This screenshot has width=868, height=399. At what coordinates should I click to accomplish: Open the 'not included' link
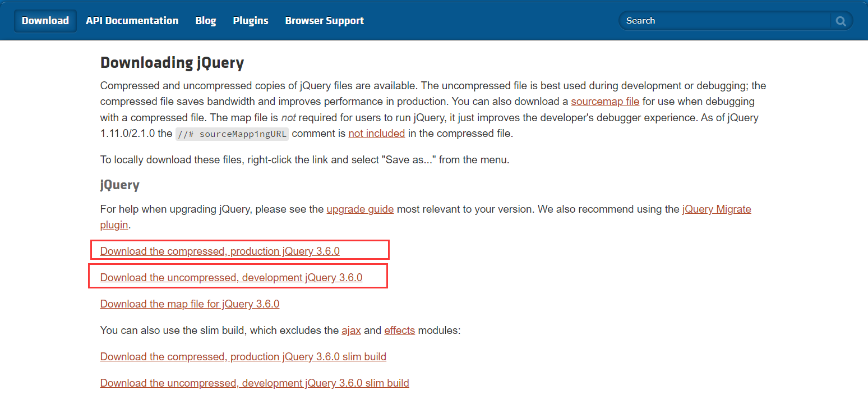pos(376,134)
